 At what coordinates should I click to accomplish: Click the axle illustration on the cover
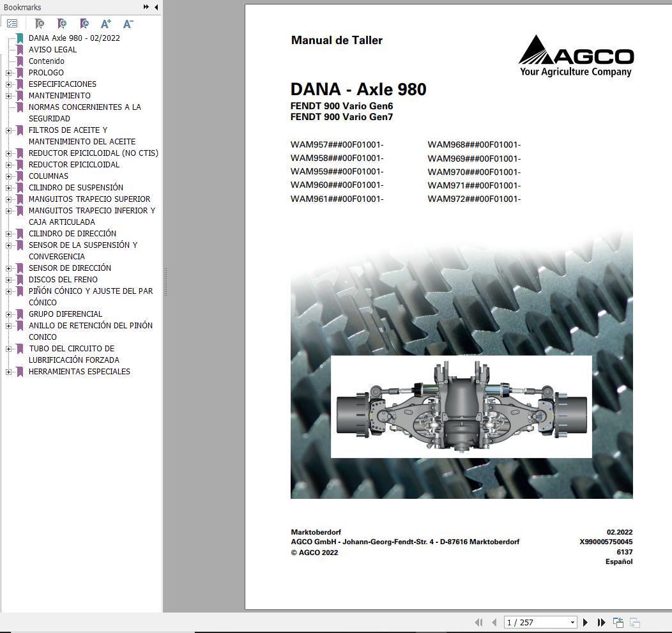(462, 406)
